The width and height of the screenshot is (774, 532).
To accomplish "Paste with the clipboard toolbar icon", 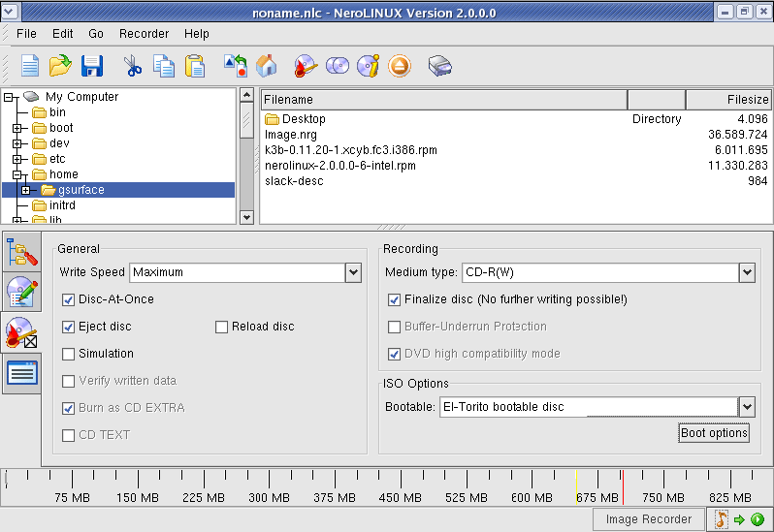I will coord(195,66).
